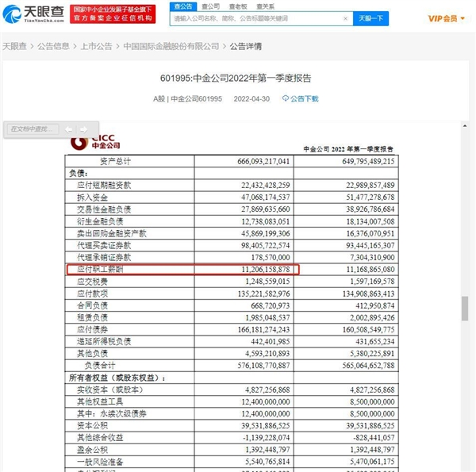Viewport: 476px width, 472px height.
Task: Go to next search match arrow
Action: 81,129
